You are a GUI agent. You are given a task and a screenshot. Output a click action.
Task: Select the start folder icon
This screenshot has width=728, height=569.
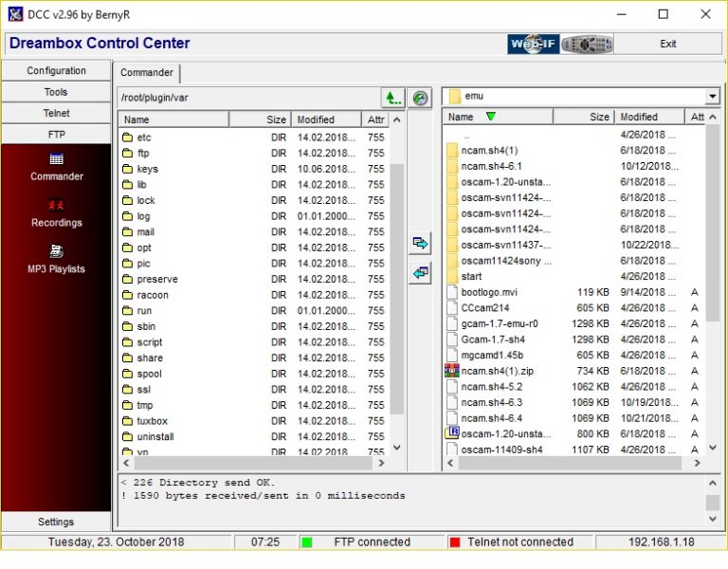tap(452, 276)
